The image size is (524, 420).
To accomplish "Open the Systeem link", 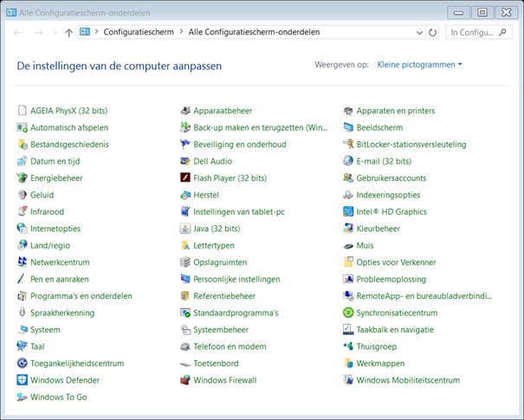I will click(45, 329).
